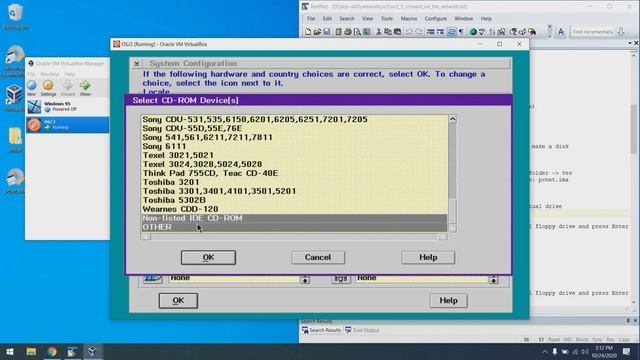Click the left 'None' field spinner arrow

pos(305,280)
